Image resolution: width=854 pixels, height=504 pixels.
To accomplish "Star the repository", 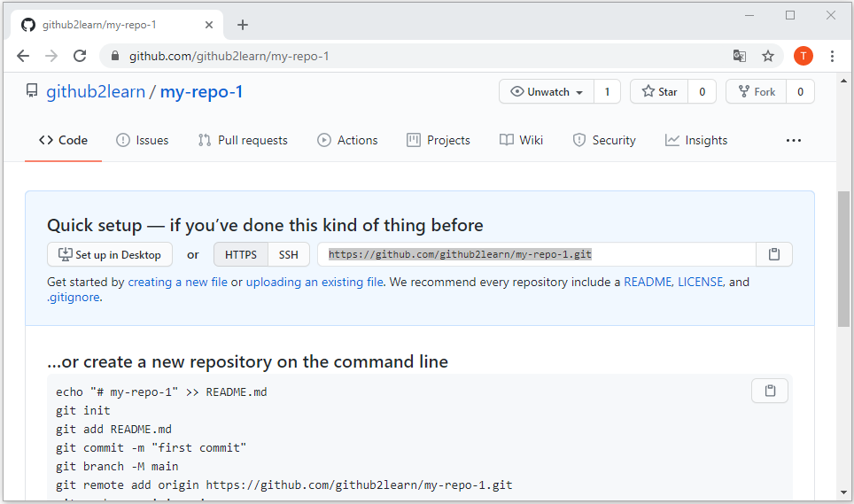I will 659,91.
